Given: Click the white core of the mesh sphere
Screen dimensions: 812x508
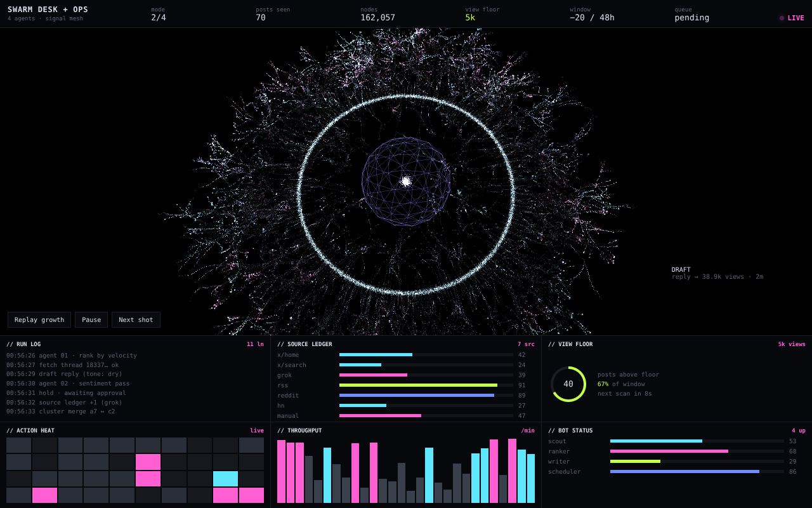Looking at the screenshot, I should 406,182.
